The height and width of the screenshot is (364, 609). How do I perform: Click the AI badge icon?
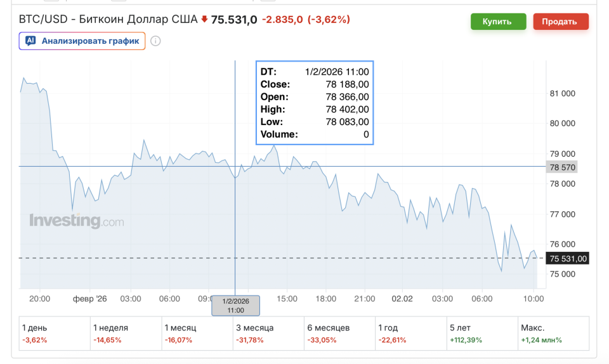[30, 41]
